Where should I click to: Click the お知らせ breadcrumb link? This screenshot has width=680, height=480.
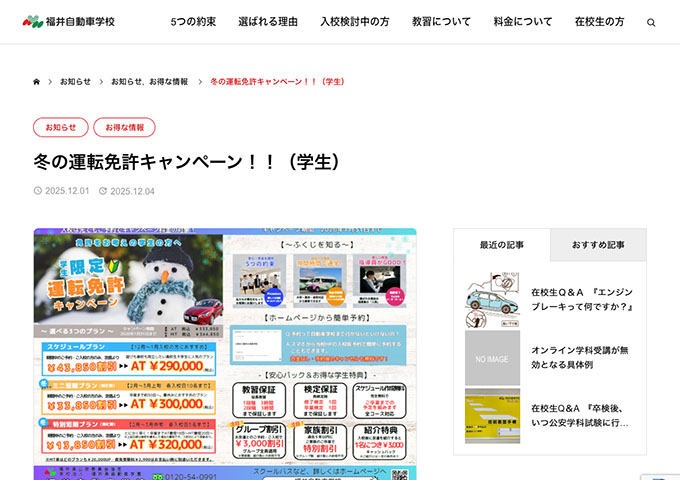tap(75, 82)
